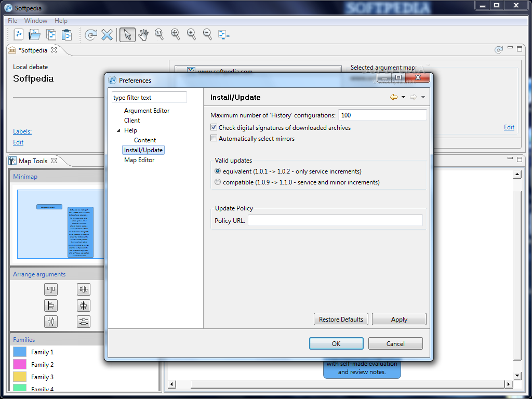The width and height of the screenshot is (532, 399).
Task: Toggle Check digital signatures of downloaded archives
Action: click(214, 128)
